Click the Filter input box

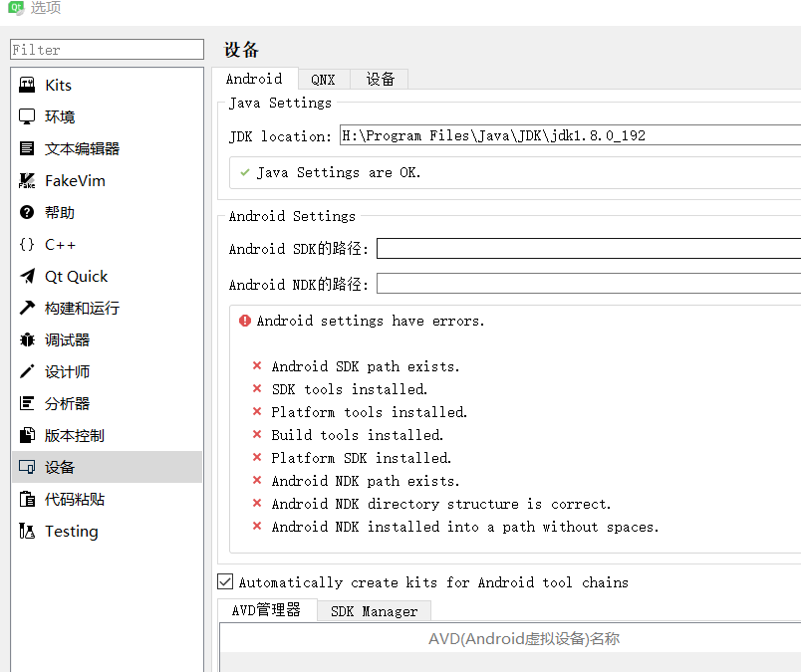(x=107, y=50)
